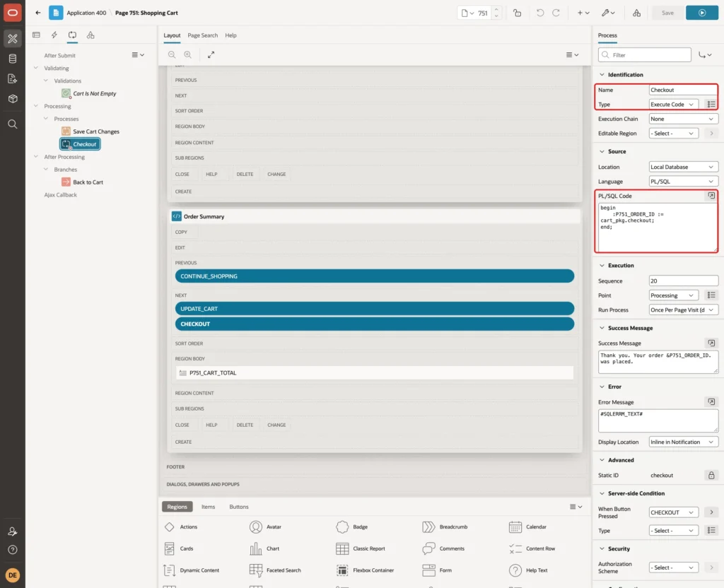Expand the layout pane to full width
The width and height of the screenshot is (724, 588).
tap(211, 54)
